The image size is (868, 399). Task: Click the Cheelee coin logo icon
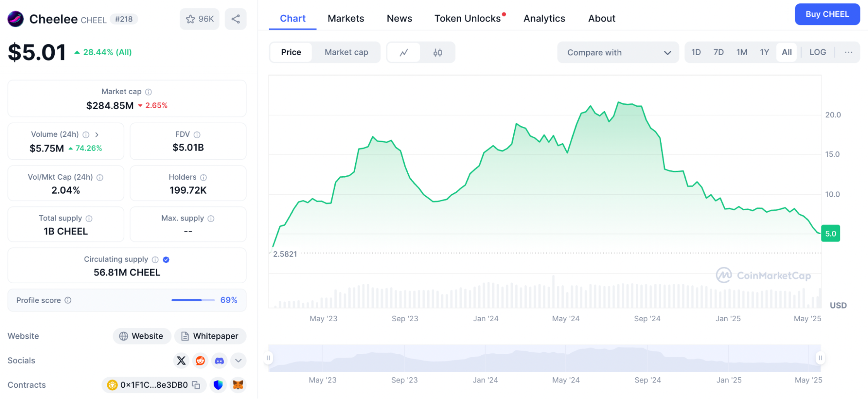click(16, 19)
